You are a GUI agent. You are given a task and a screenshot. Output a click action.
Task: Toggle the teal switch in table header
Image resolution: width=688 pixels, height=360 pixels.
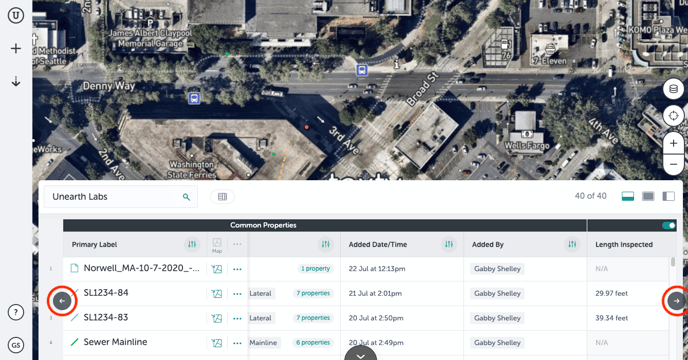coord(669,225)
